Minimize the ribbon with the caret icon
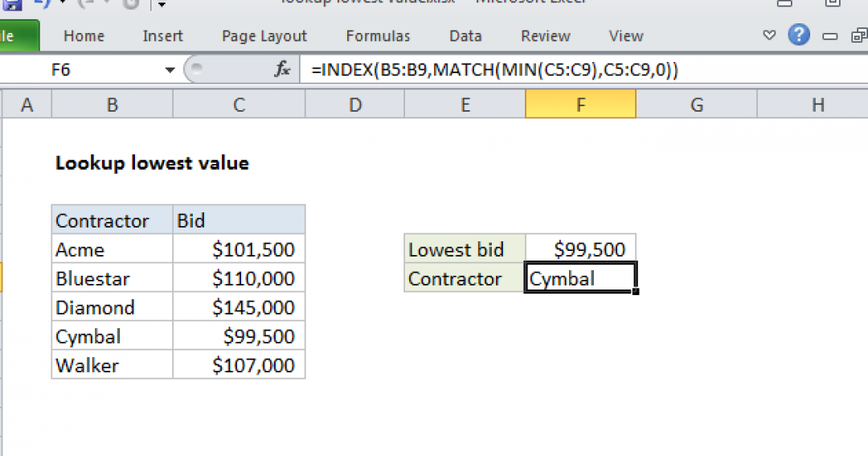This screenshot has height=456, width=868. click(x=769, y=35)
